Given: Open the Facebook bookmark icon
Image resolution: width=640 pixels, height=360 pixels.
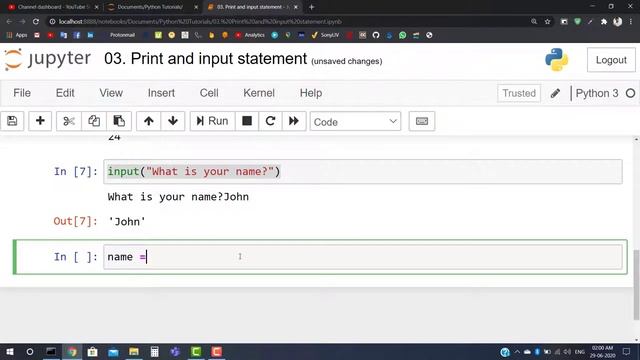Looking at the screenshot, I should point(77,35).
